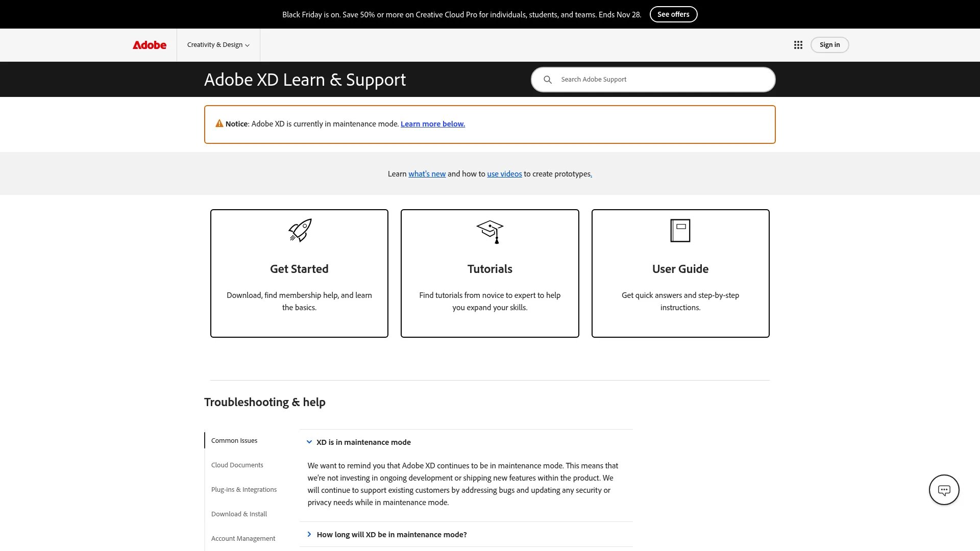Open the chat support bubble icon
Viewport: 980px width, 551px height.
click(x=944, y=489)
